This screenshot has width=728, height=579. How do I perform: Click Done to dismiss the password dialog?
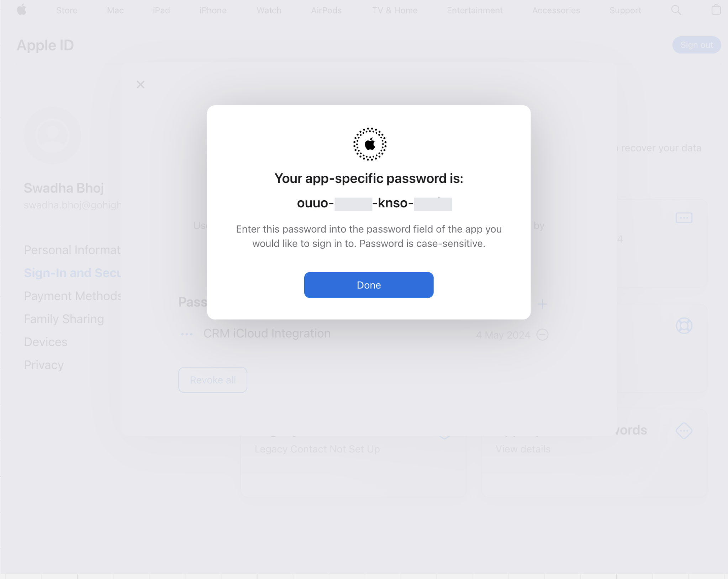369,285
